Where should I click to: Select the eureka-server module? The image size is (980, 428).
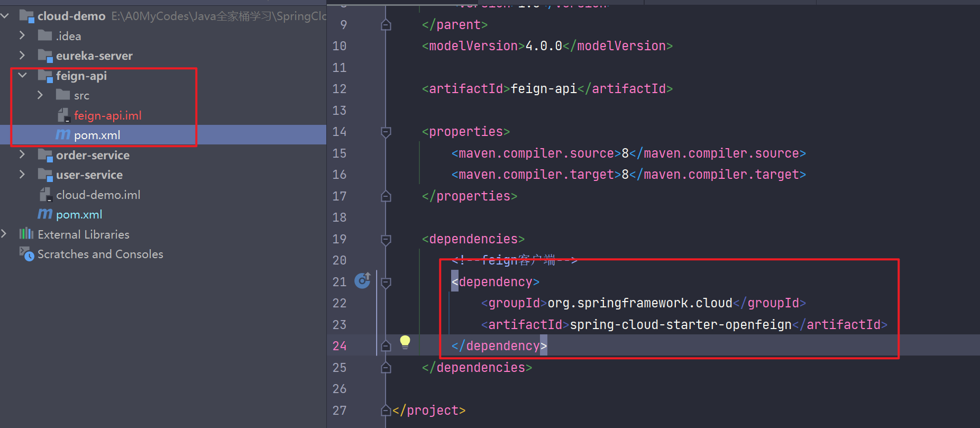coord(163,56)
